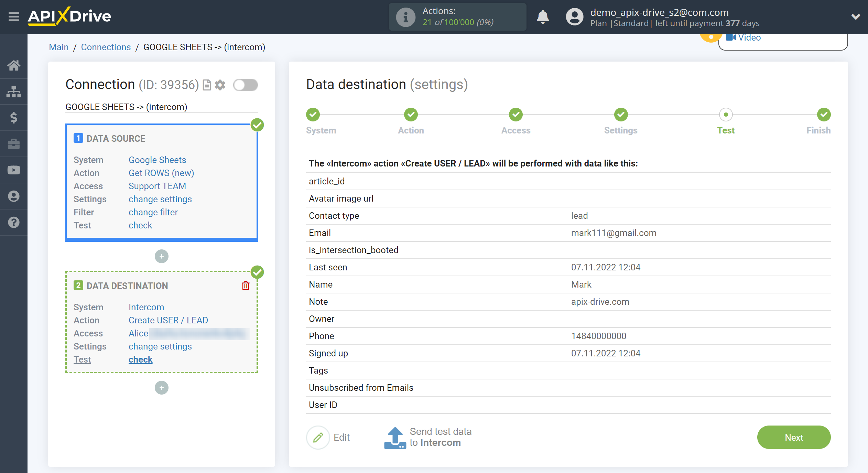Open Create USER / LEAD action link
This screenshot has height=473, width=868.
168,320
